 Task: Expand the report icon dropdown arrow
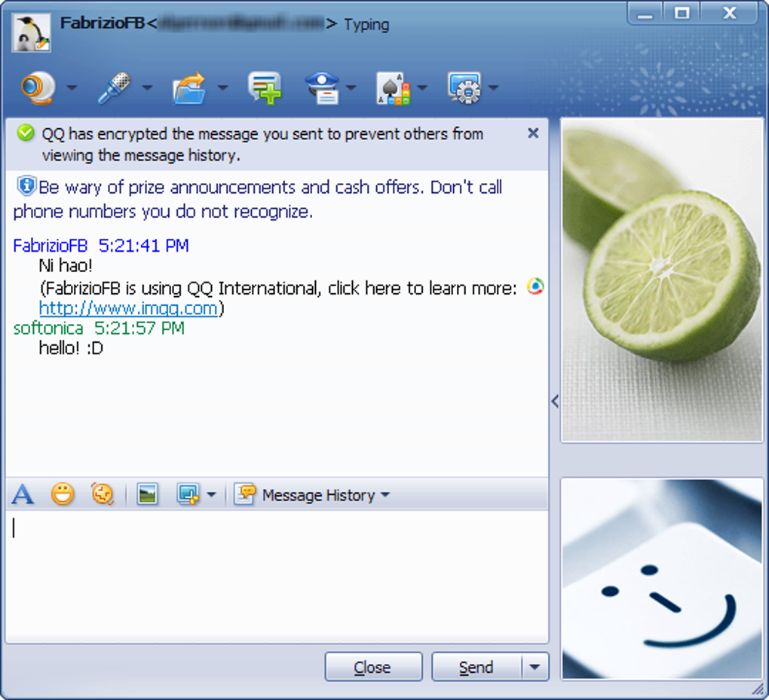pyautogui.click(x=351, y=88)
